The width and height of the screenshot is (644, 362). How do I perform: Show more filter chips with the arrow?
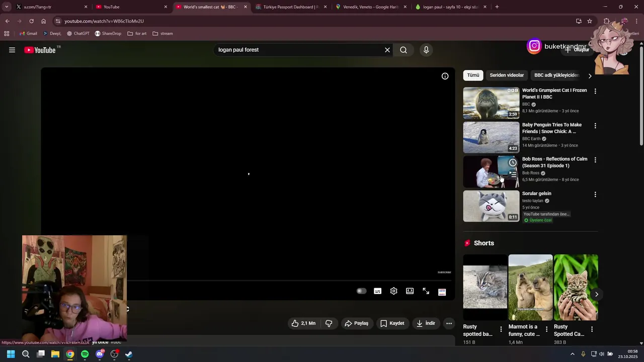[x=590, y=76]
